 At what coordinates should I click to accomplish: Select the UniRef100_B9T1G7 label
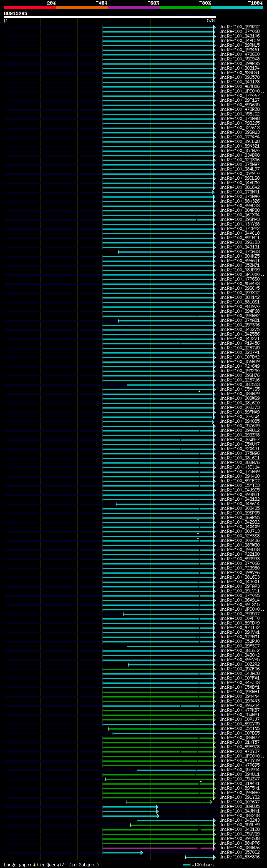coord(239,100)
